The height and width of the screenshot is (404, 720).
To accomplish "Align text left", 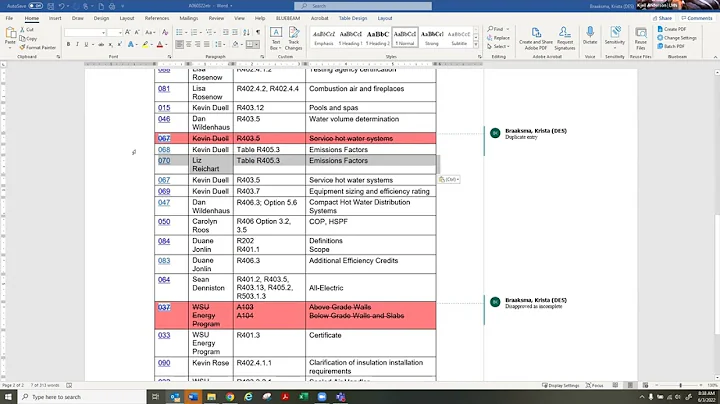I will pyautogui.click(x=179, y=44).
